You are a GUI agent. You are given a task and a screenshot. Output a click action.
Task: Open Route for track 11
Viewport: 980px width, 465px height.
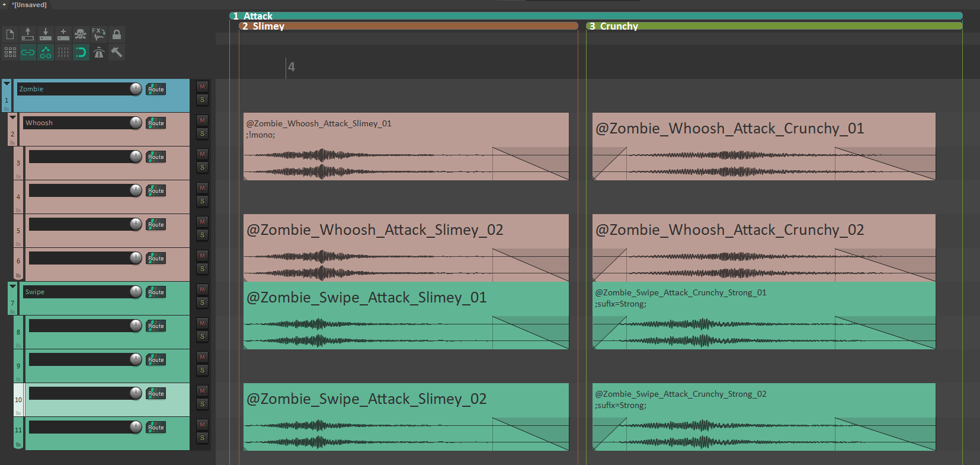[x=156, y=427]
